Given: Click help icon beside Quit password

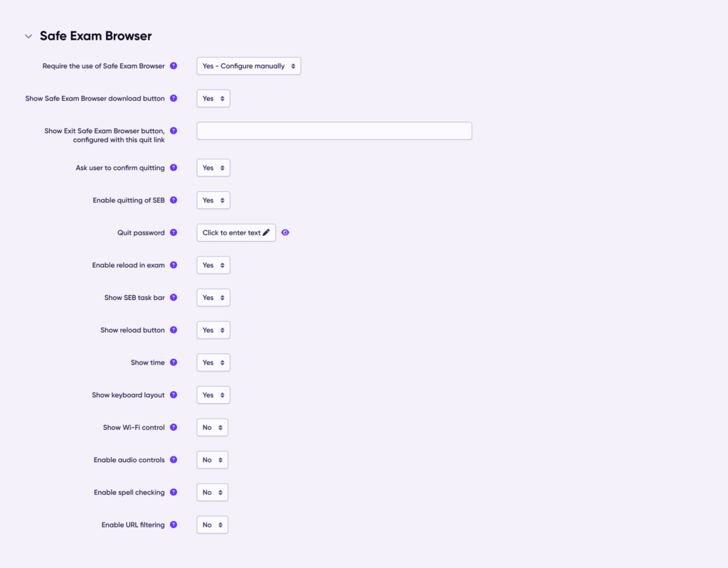Looking at the screenshot, I should pyautogui.click(x=173, y=232).
